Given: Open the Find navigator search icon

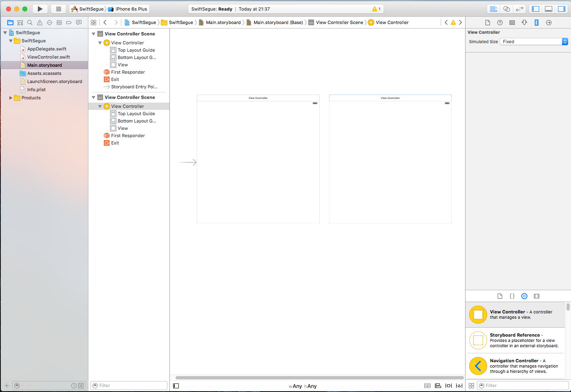Looking at the screenshot, I should pos(30,22).
